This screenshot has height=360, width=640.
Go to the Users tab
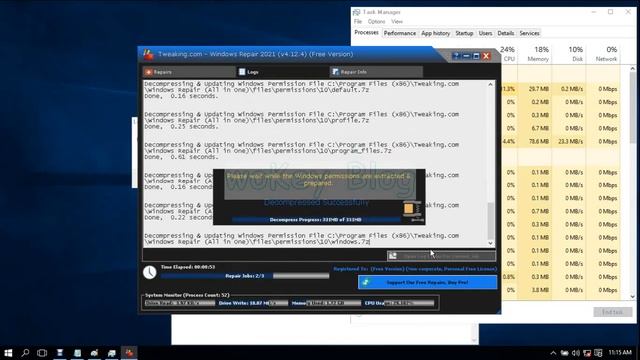pyautogui.click(x=485, y=33)
